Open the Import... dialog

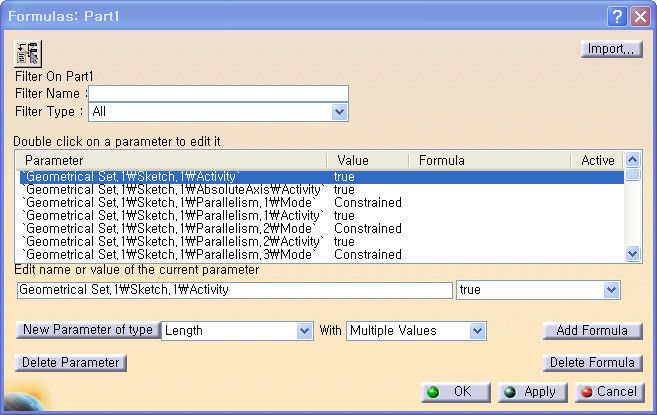611,49
